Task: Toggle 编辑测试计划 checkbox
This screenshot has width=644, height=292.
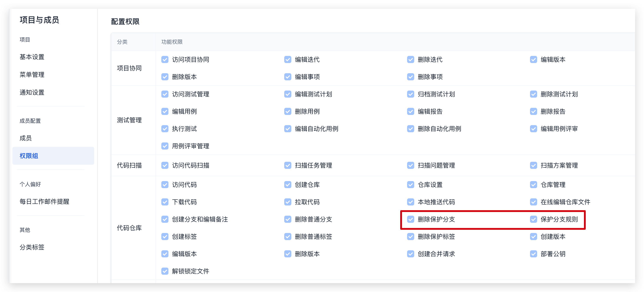Action: 288,94
